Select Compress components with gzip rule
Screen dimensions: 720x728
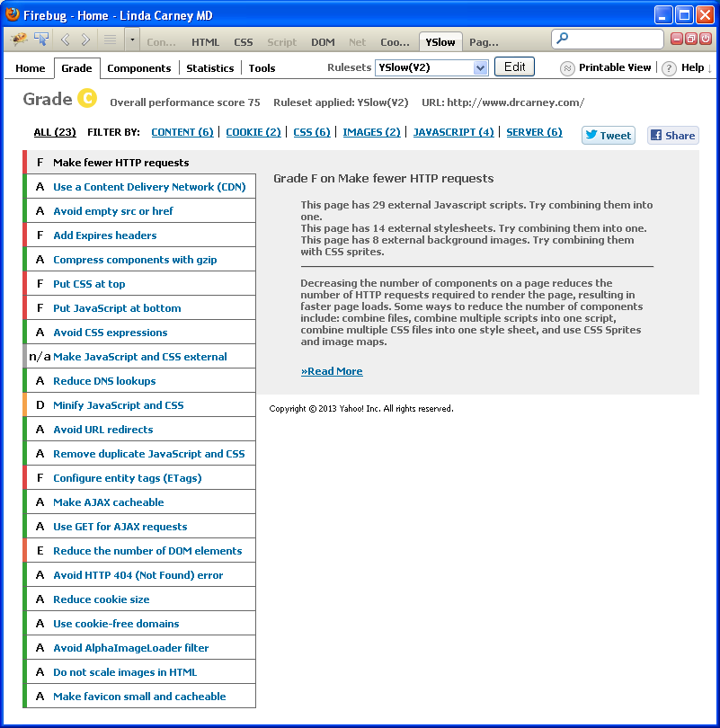tap(139, 260)
